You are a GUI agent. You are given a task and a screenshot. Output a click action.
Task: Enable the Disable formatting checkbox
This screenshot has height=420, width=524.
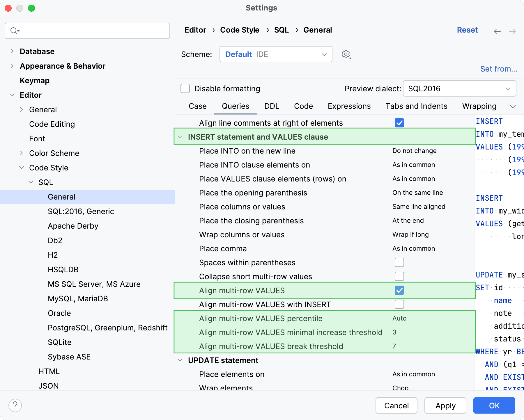point(185,88)
